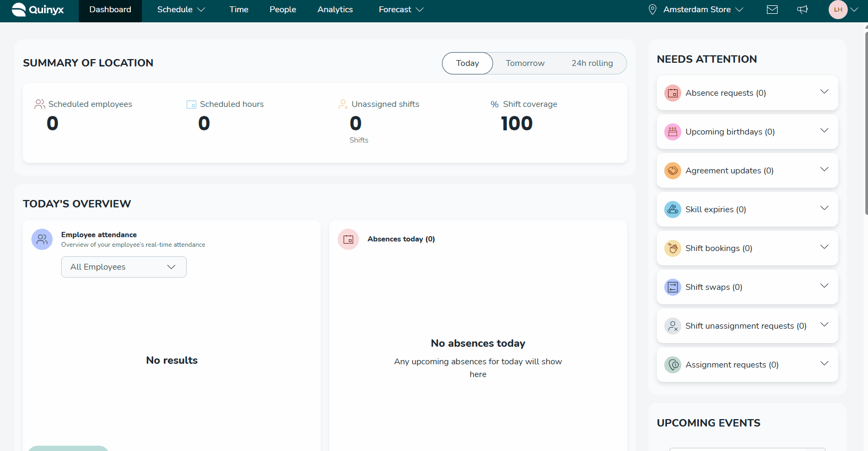The image size is (868, 451).
Task: Open the People page
Action: click(283, 10)
